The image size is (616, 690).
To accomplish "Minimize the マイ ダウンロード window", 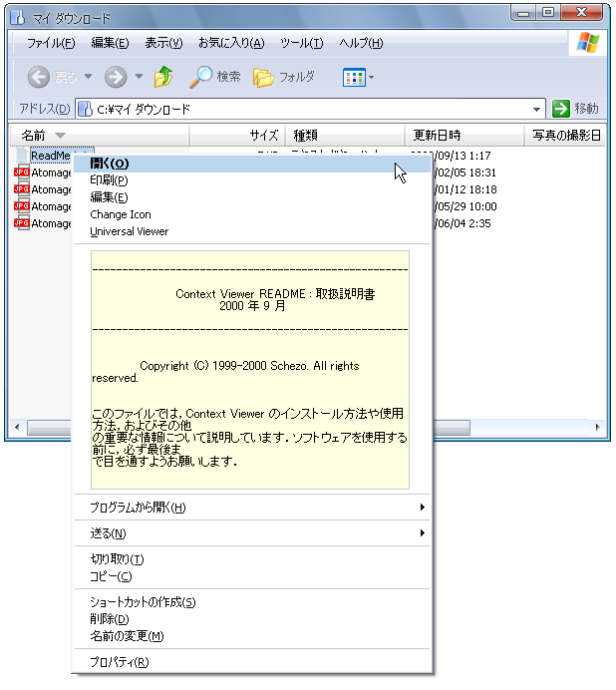I will coord(523,13).
